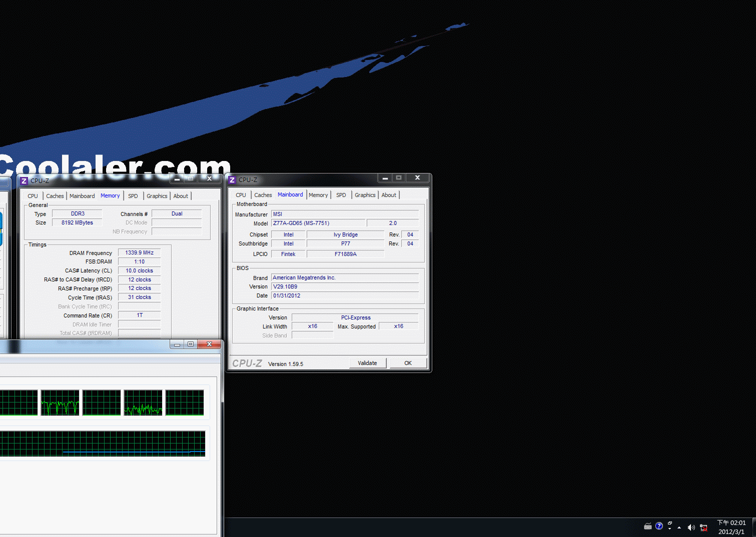Viewport: 756px width, 537px height.
Task: Click the V29.10B9 BIOS version field
Action: (x=345, y=286)
